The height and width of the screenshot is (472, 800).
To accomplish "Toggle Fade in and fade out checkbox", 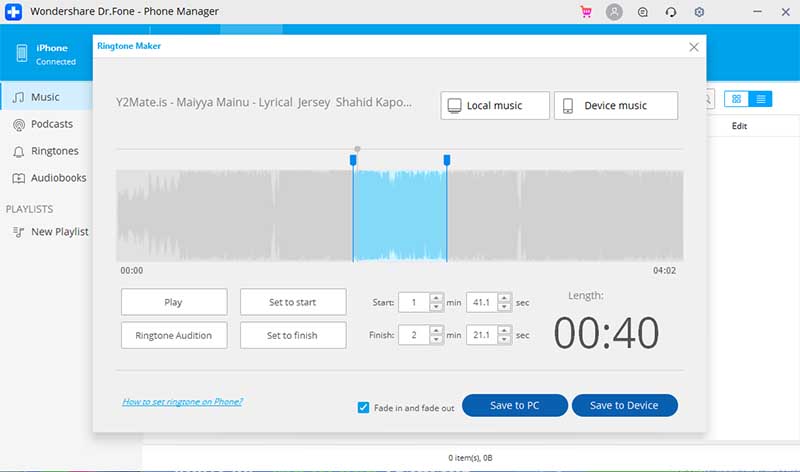I will click(x=363, y=408).
